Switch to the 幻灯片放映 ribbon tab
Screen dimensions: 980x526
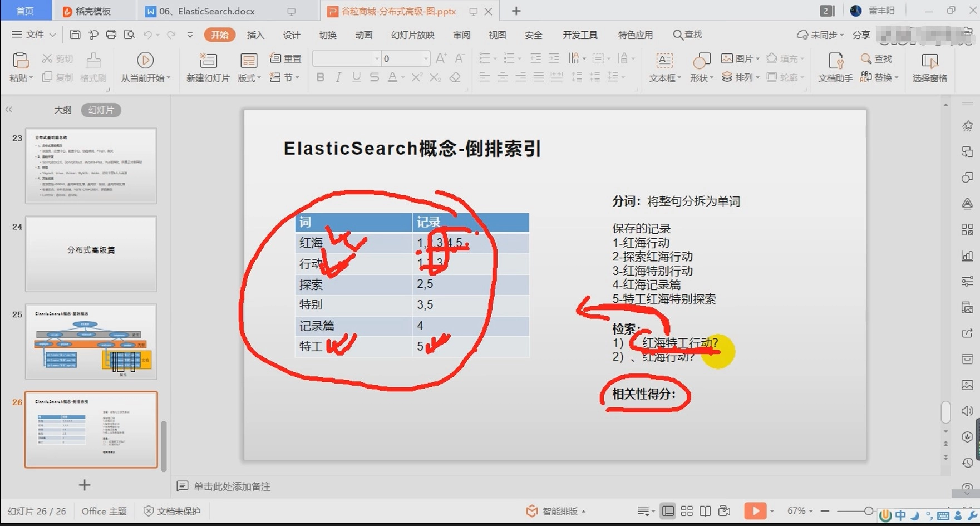click(x=412, y=35)
